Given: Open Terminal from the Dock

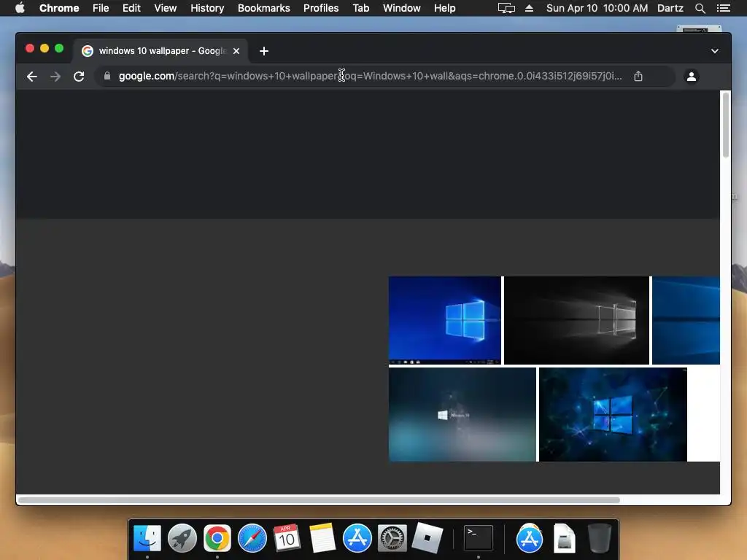Looking at the screenshot, I should [479, 538].
